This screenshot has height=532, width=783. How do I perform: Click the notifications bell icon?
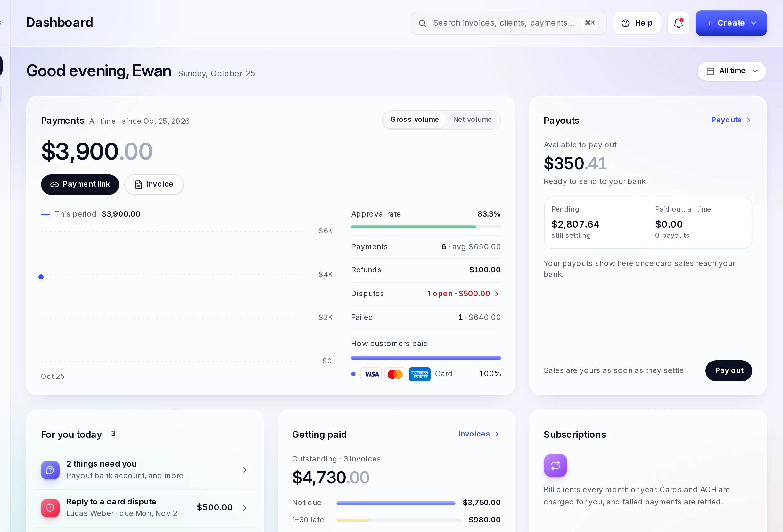[x=678, y=23]
